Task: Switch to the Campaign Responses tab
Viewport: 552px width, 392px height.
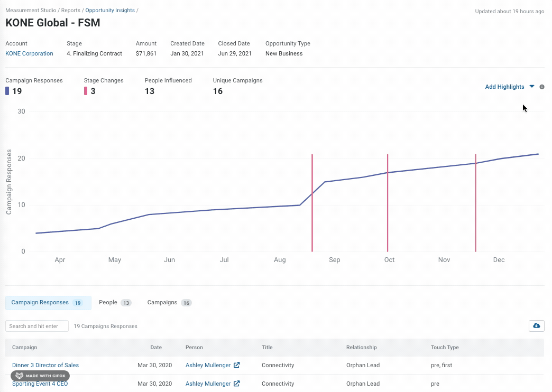Action: coord(48,303)
